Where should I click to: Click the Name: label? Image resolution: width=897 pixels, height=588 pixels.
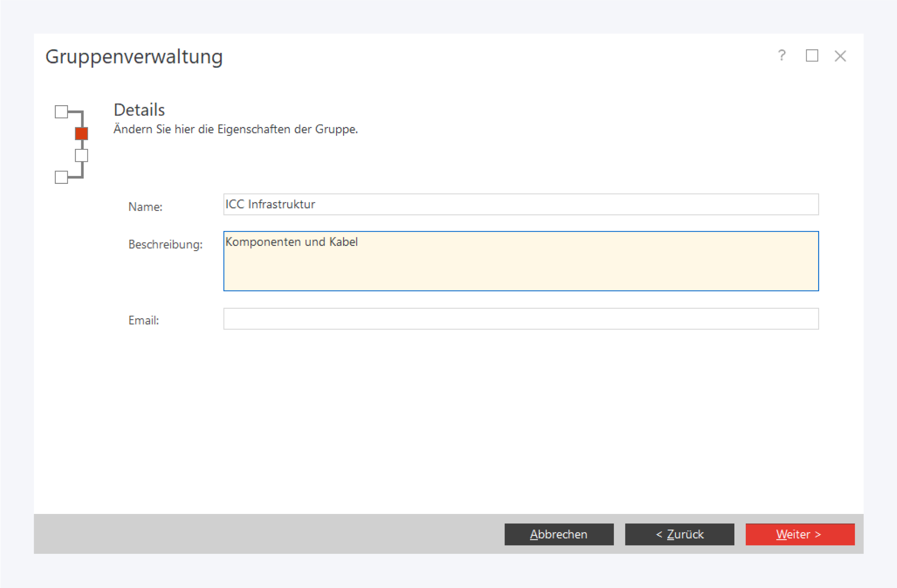coord(145,207)
